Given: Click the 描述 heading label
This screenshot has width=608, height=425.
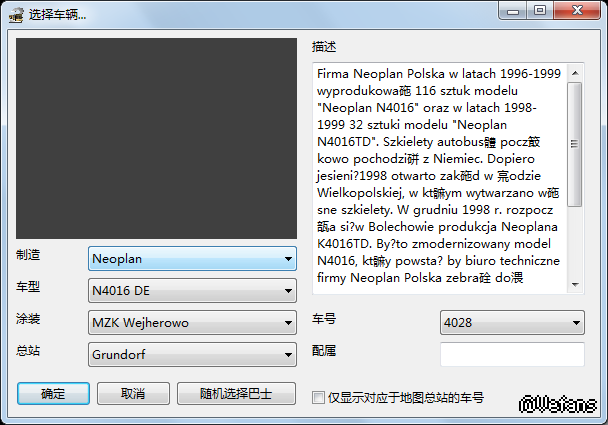Looking at the screenshot, I should (324, 47).
